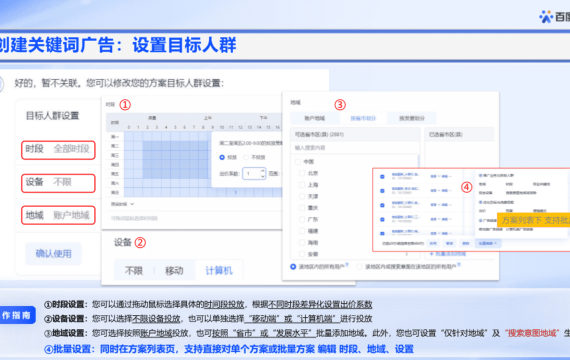Switch to the 按发展划分 tab
570x360 pixels.
tap(412, 118)
